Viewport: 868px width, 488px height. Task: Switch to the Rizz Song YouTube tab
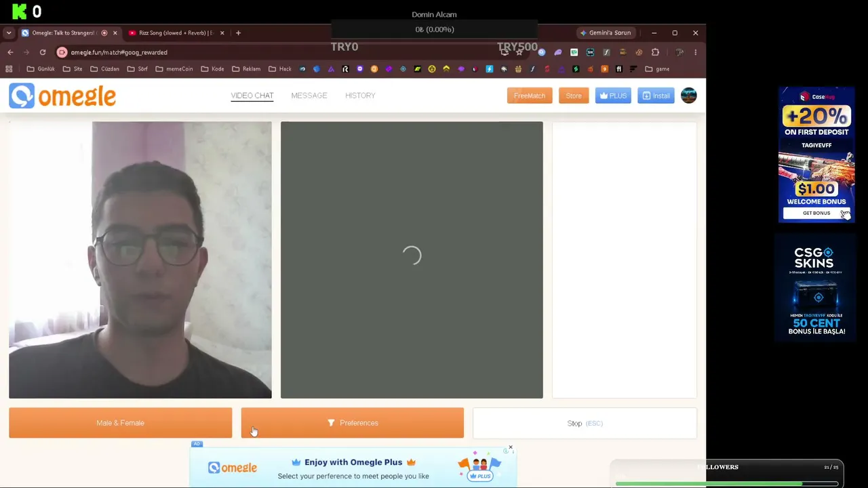(x=176, y=33)
